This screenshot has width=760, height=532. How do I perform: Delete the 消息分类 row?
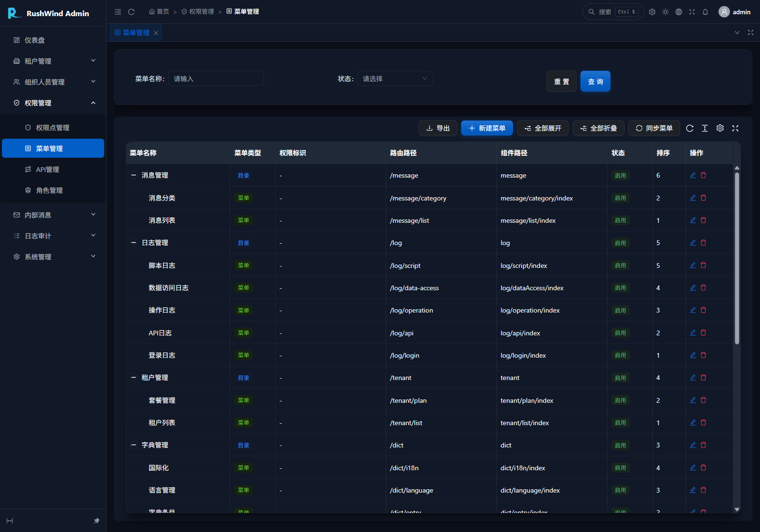point(703,198)
